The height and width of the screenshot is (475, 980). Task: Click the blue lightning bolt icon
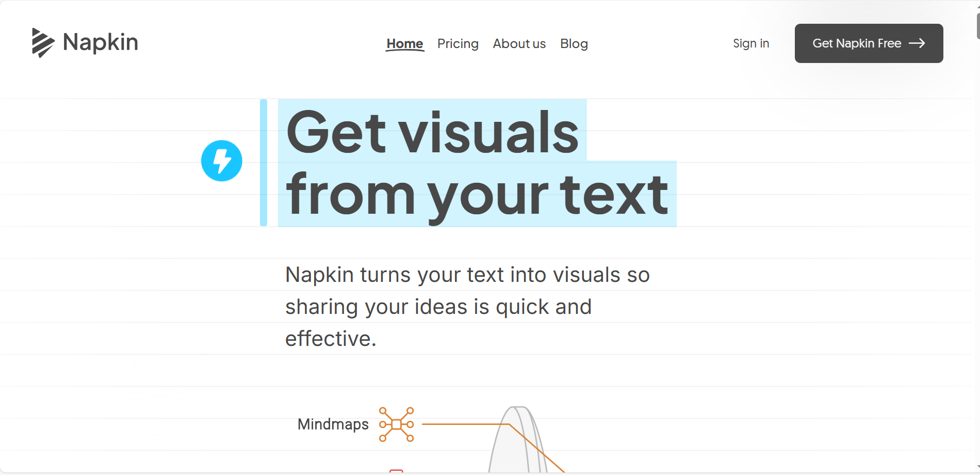[222, 161]
